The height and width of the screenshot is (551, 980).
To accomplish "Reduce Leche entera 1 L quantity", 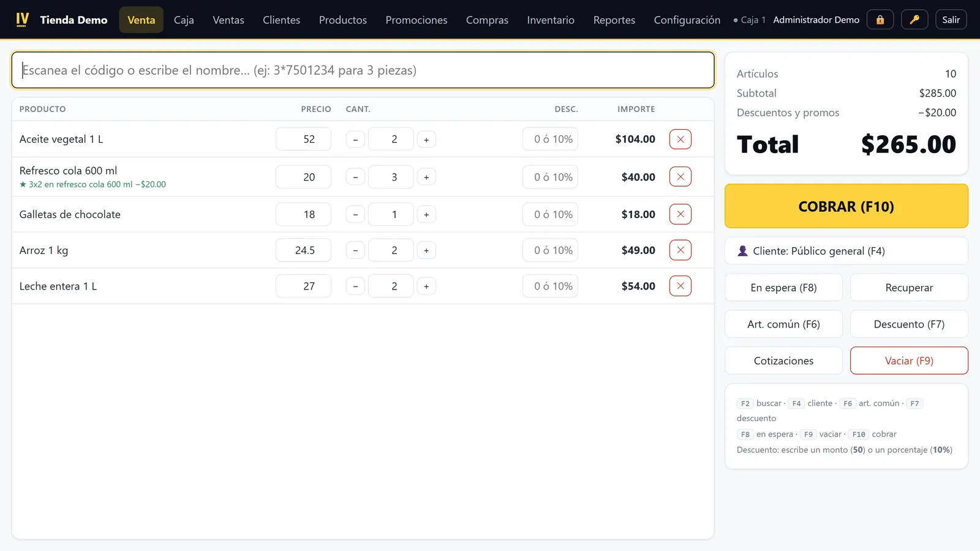I will coord(355,286).
